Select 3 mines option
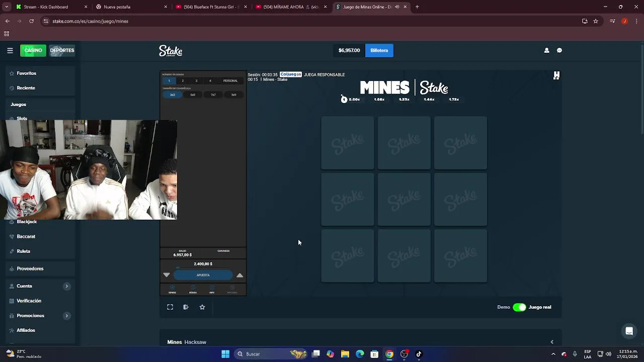 point(196,80)
